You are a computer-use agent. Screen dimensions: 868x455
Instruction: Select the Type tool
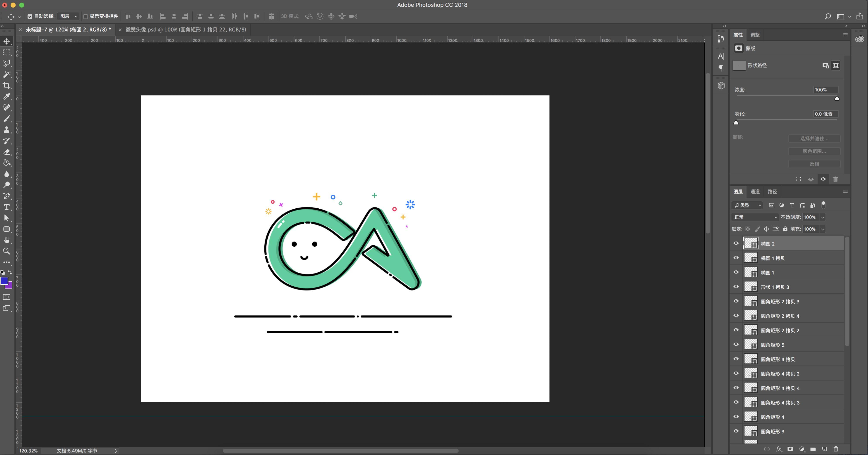click(x=7, y=207)
